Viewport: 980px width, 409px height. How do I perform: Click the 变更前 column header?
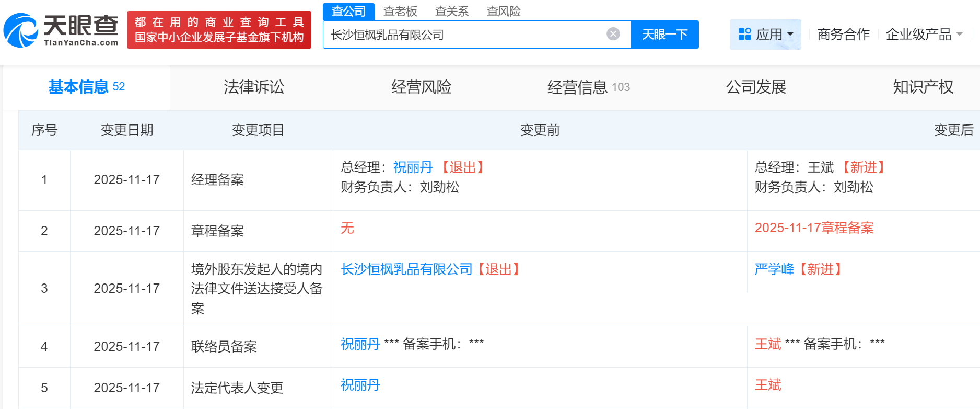(540, 130)
